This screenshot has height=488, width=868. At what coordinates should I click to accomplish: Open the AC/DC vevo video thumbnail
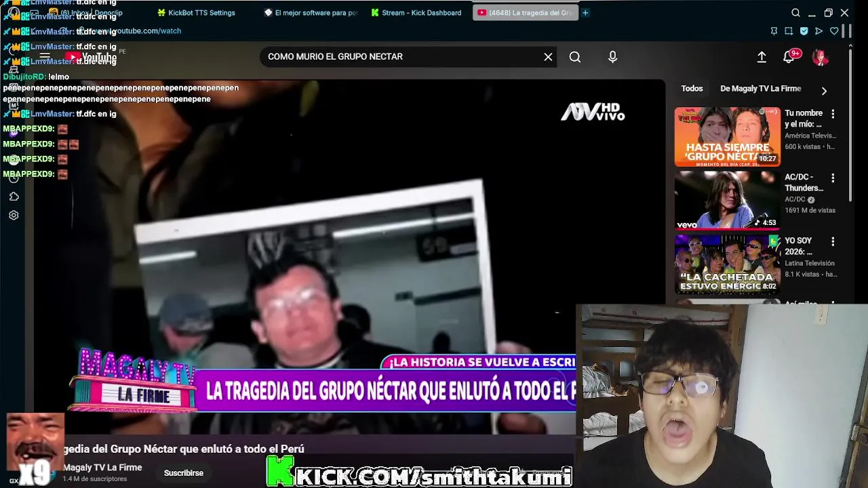point(727,201)
